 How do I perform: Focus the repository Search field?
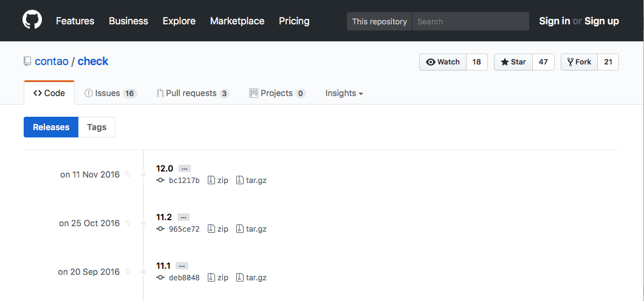pos(471,21)
